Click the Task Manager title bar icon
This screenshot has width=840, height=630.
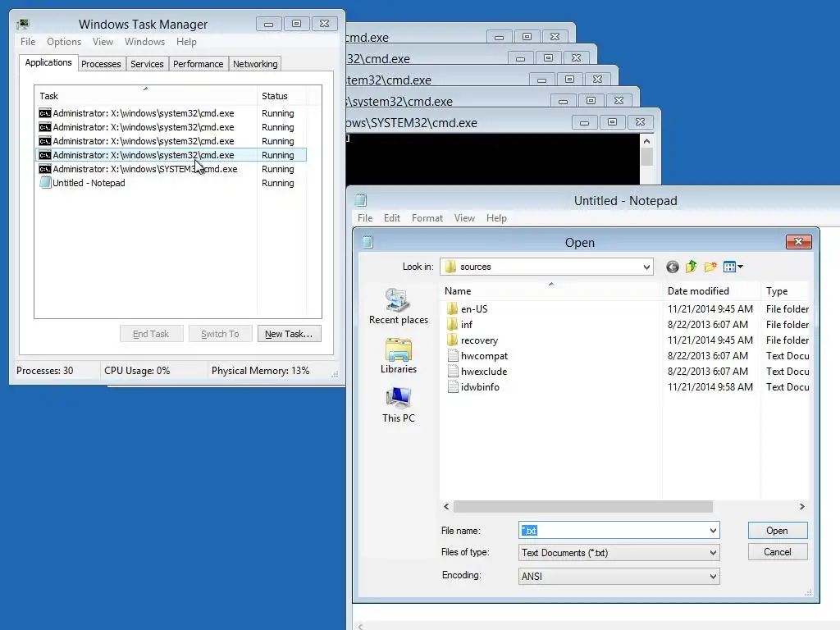[23, 24]
